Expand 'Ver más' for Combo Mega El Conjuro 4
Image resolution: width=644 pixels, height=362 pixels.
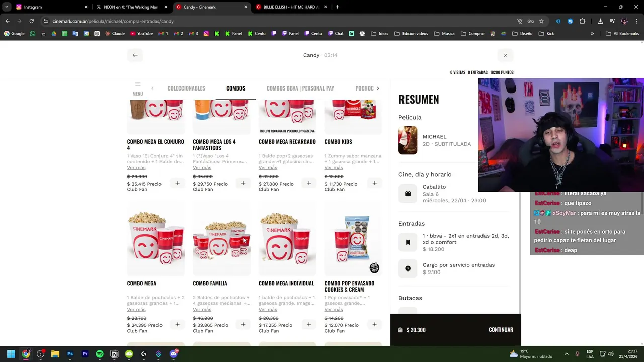[136, 168]
